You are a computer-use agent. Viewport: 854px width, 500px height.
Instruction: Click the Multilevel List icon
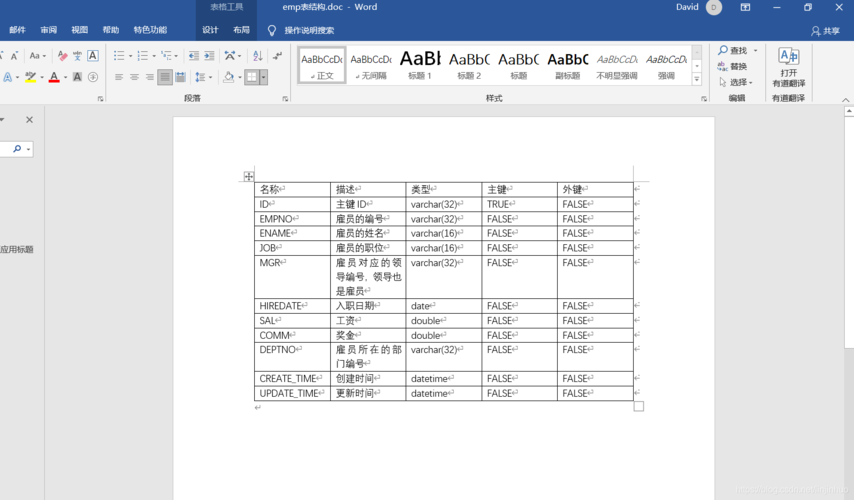(167, 56)
